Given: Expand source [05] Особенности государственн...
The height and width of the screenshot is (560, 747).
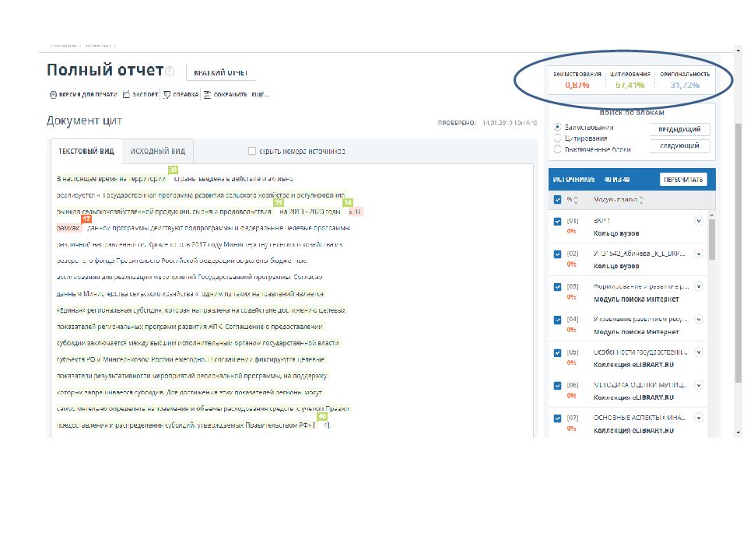Looking at the screenshot, I should pos(699,352).
